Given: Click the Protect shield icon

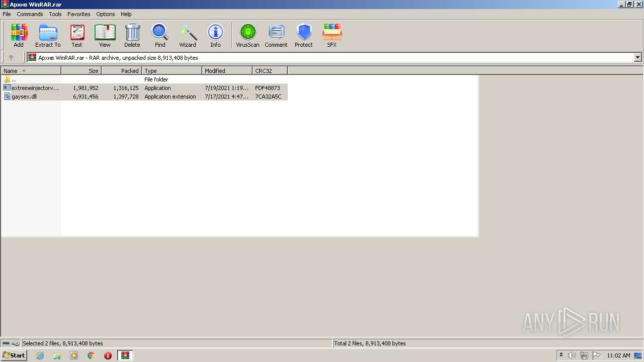Looking at the screenshot, I should tap(304, 33).
